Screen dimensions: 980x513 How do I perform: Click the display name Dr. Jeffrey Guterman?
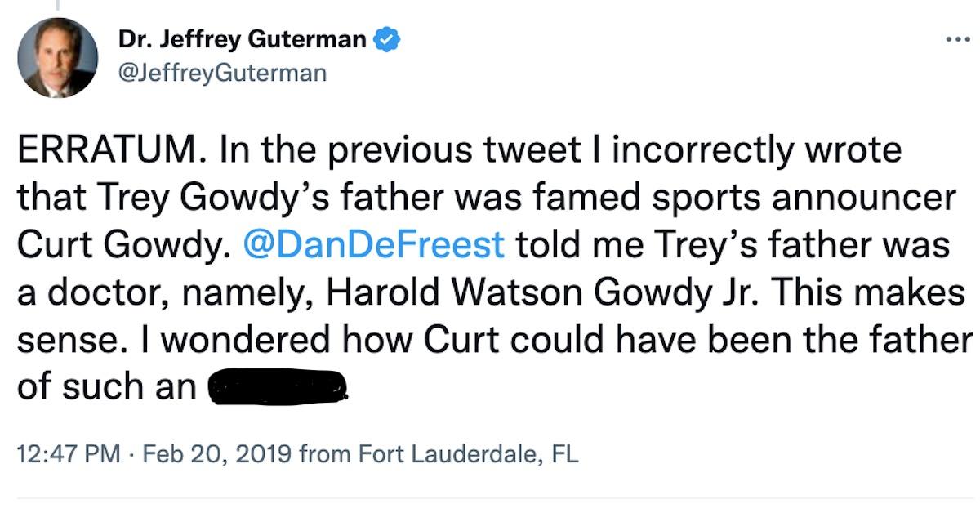point(243,38)
